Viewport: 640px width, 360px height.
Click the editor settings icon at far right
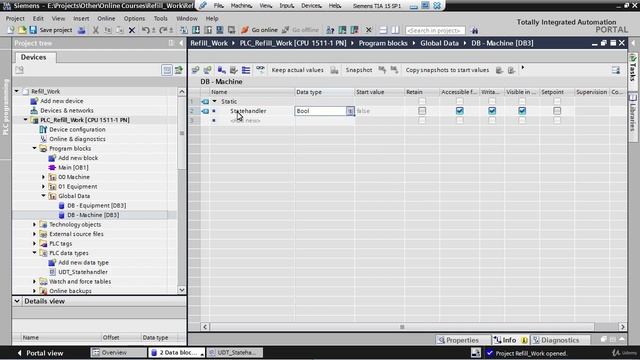point(616,70)
